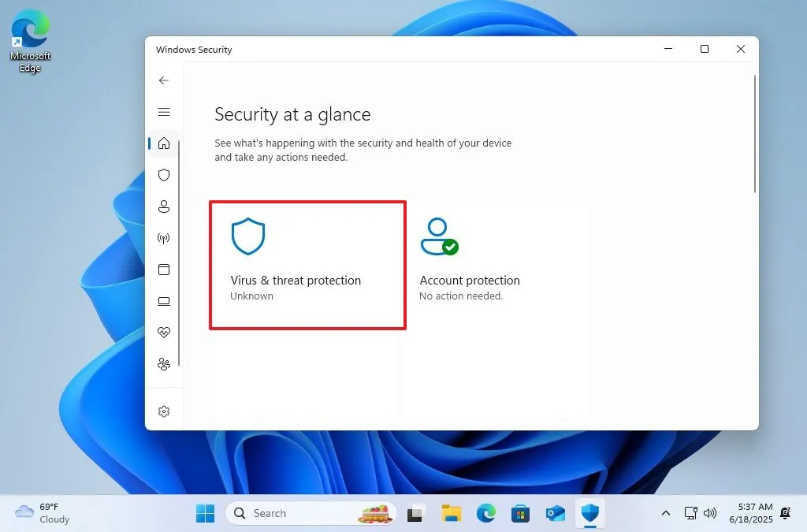Screen dimensions: 807x532
Task: Open the navigation hamburger menu
Action: click(164, 112)
